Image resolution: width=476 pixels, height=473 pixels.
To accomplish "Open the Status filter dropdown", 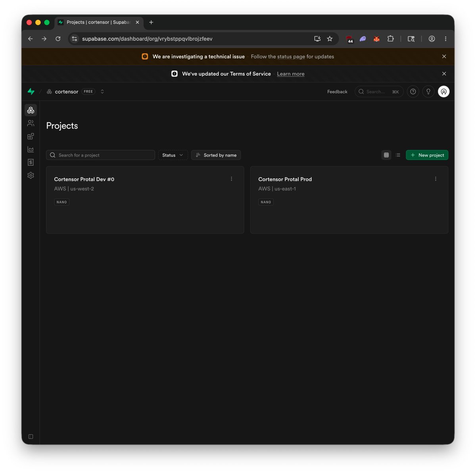I will pos(173,155).
